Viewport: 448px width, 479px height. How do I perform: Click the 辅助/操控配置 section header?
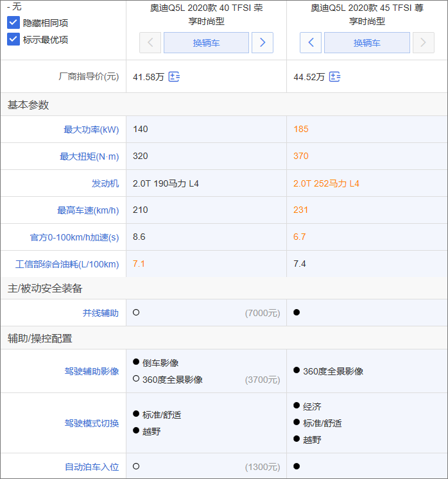pos(40,338)
